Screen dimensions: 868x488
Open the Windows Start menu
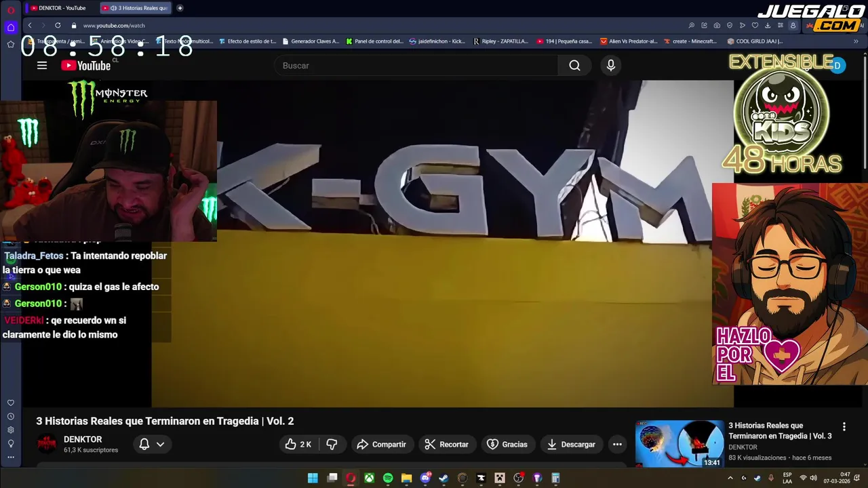click(x=313, y=478)
